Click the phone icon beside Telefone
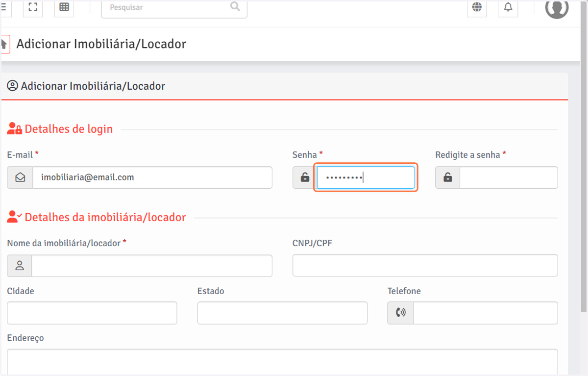Image resolution: width=588 pixels, height=376 pixels. click(401, 313)
